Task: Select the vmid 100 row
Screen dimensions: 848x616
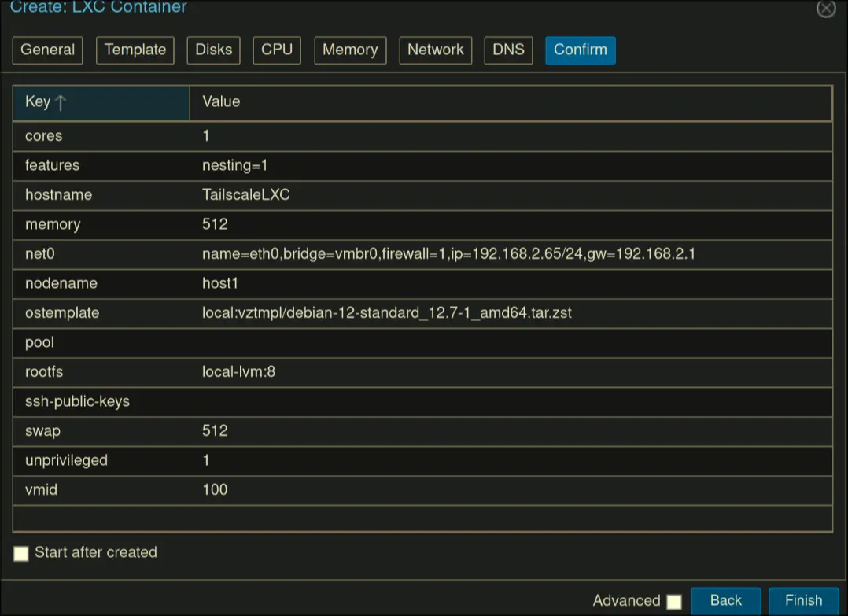Action: click(x=422, y=490)
